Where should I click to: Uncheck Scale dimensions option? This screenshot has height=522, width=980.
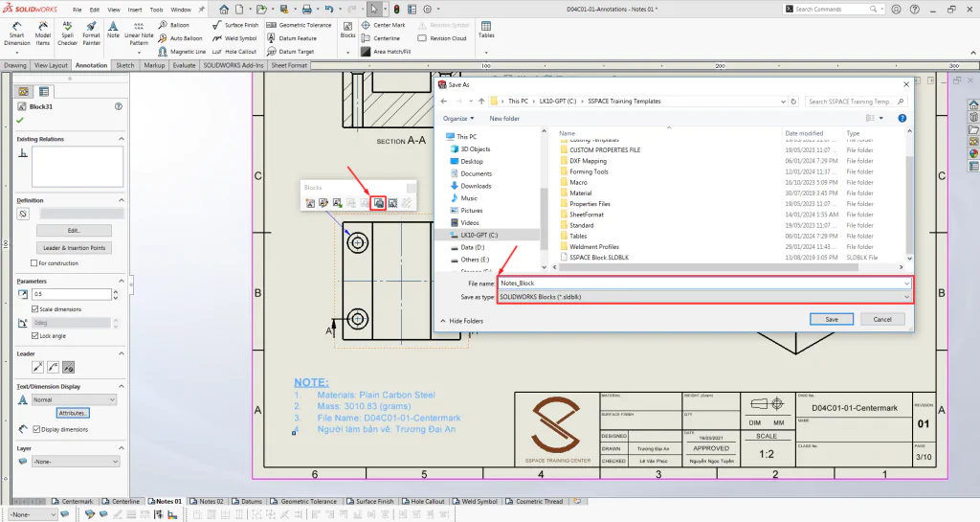35,309
